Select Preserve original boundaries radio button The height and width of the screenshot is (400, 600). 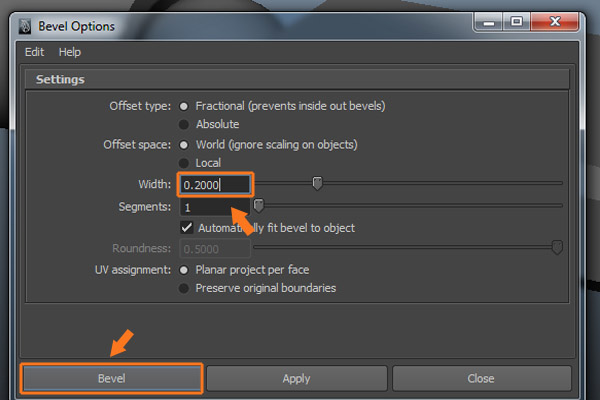[x=183, y=288]
